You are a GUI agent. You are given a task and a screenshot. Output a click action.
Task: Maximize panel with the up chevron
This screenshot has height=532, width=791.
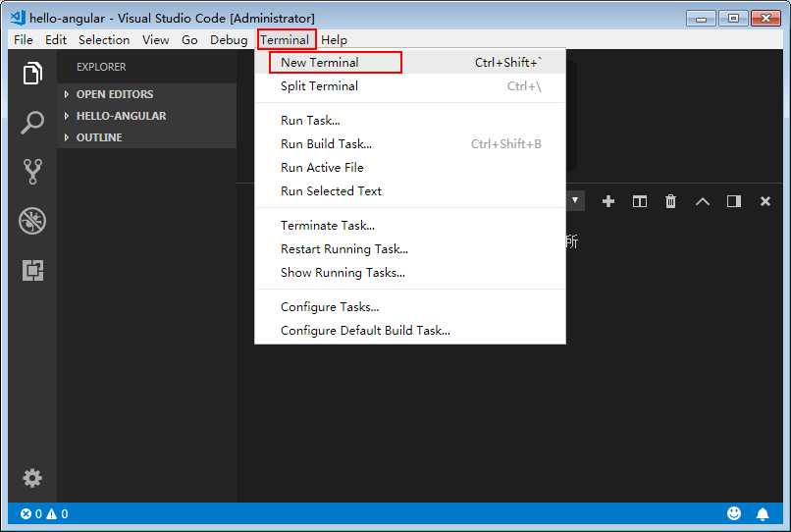click(703, 202)
